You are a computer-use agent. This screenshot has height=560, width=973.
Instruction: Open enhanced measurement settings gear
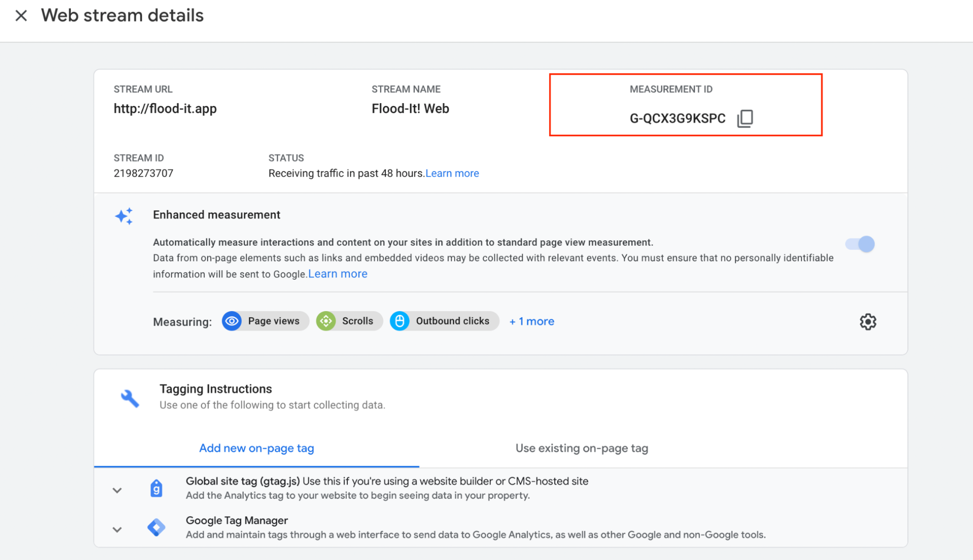868,322
